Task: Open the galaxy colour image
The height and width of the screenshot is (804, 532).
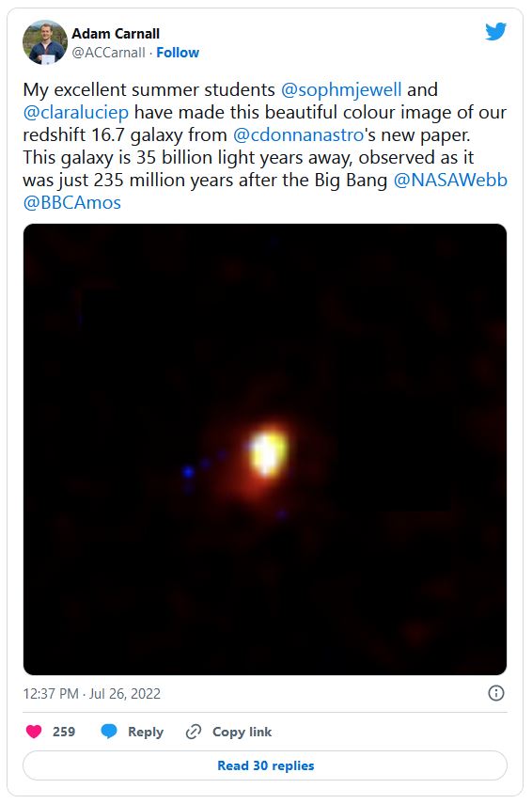Action: coord(265,449)
